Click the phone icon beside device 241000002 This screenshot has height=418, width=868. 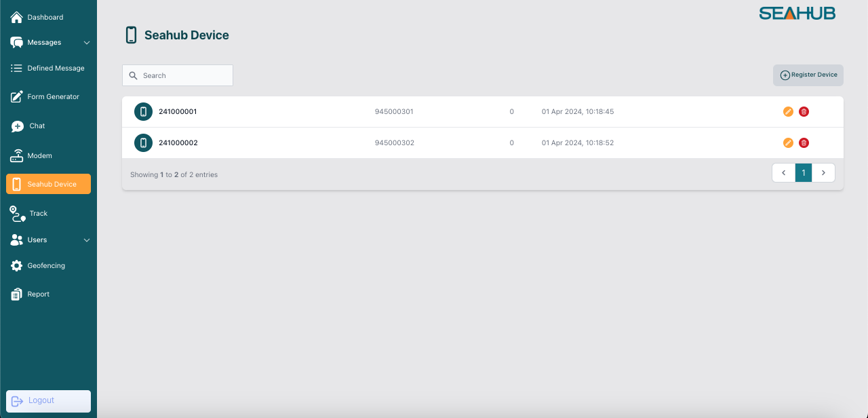(x=143, y=143)
